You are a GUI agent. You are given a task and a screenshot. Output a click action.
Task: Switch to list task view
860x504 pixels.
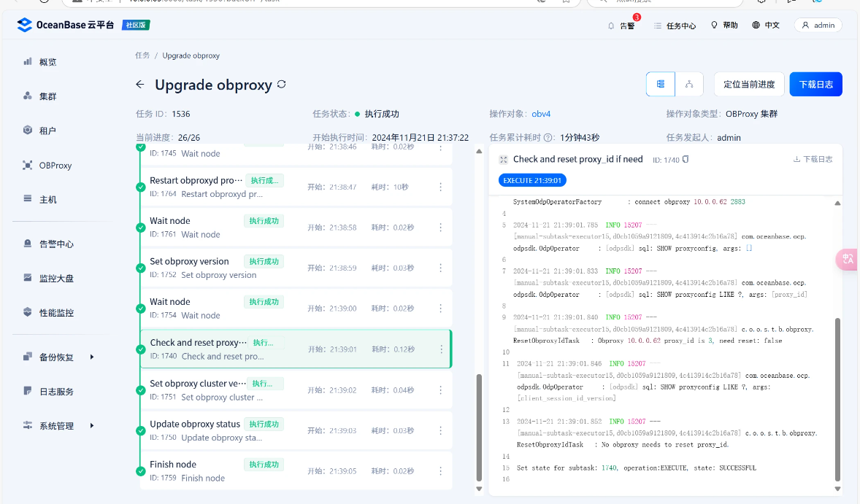click(660, 84)
